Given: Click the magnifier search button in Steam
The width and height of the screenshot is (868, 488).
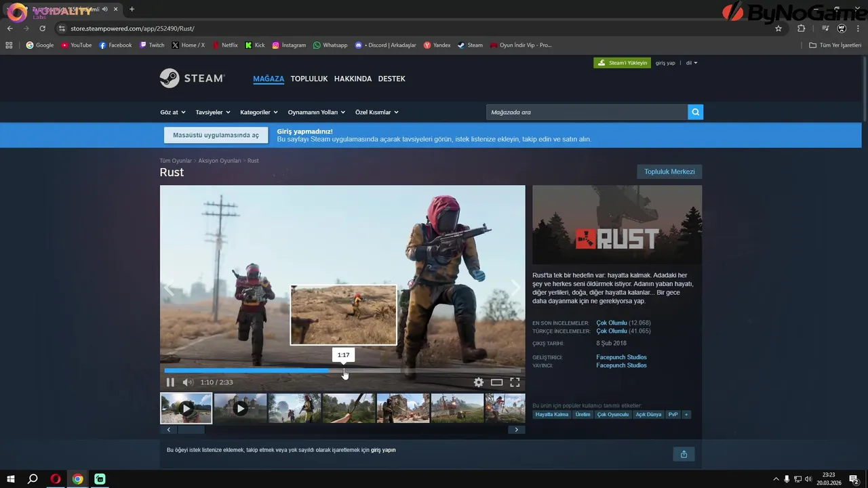Looking at the screenshot, I should click(x=695, y=113).
